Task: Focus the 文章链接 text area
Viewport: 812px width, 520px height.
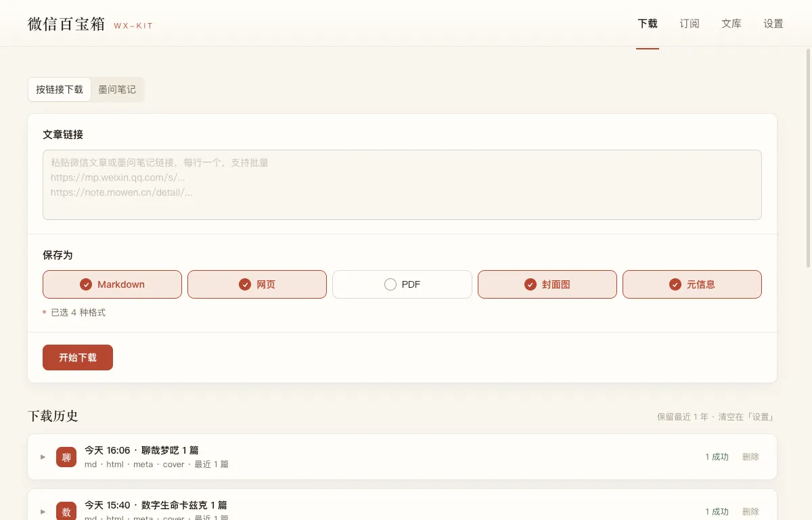Action: tap(402, 185)
